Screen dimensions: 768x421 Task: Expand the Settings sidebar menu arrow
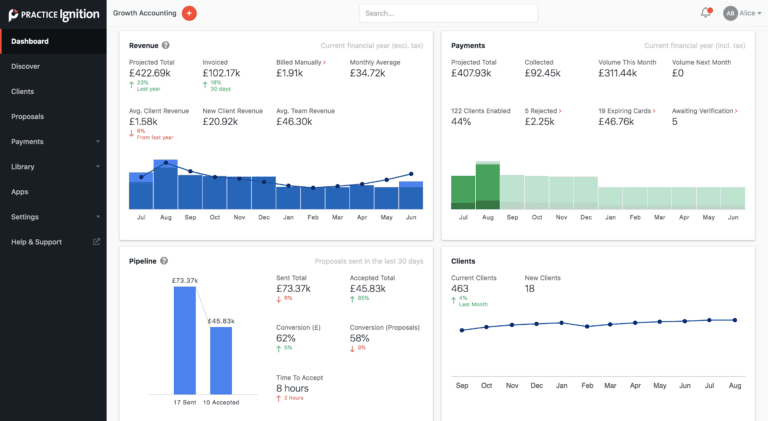click(x=97, y=217)
